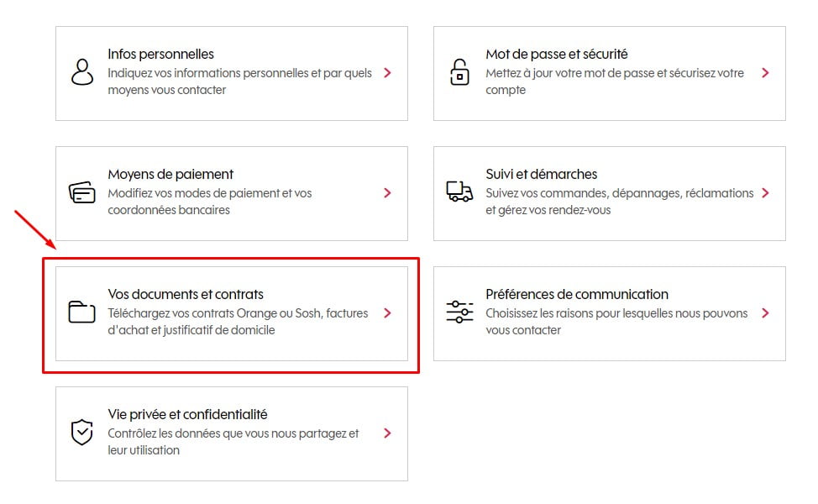This screenshot has width=818, height=504.
Task: Click the delivery truck icon
Action: point(459,192)
